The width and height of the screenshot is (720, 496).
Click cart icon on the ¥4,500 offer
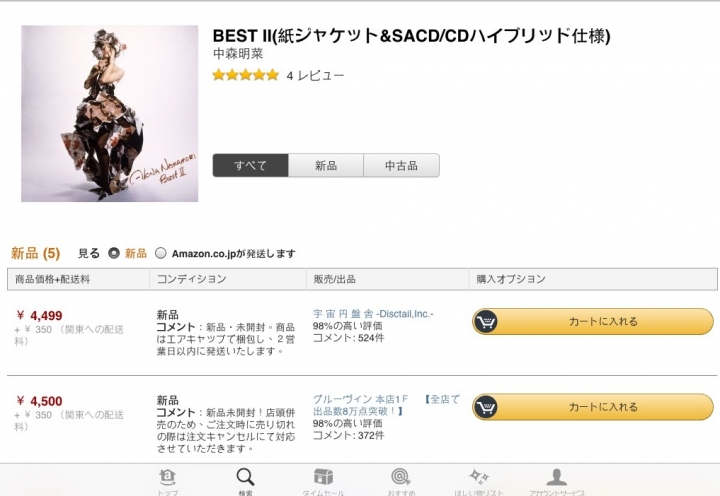(485, 407)
